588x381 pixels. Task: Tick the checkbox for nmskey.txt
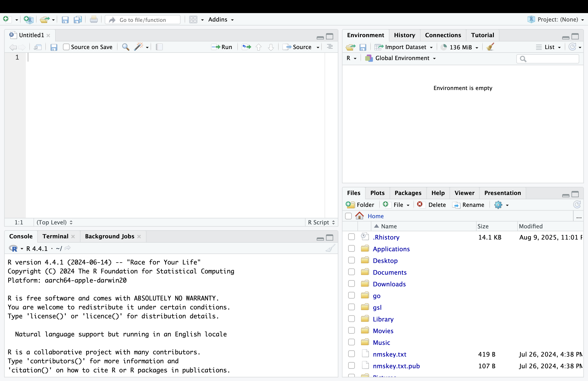pyautogui.click(x=351, y=354)
